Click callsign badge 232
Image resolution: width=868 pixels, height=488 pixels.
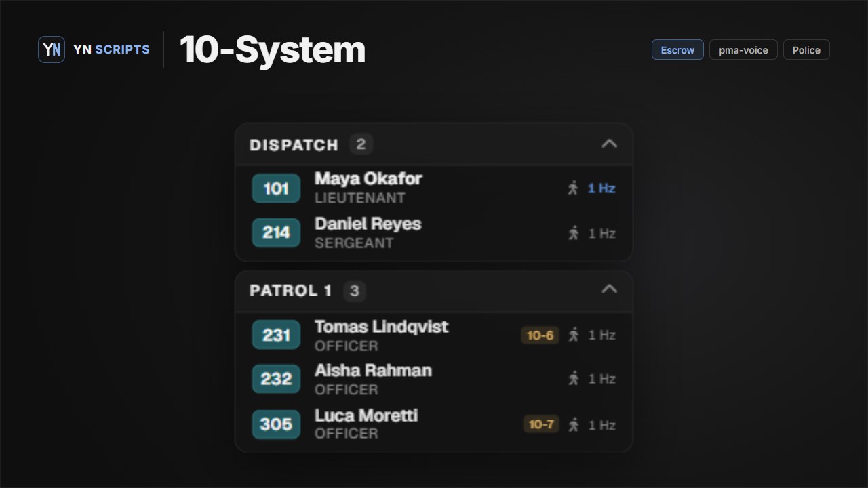point(276,379)
